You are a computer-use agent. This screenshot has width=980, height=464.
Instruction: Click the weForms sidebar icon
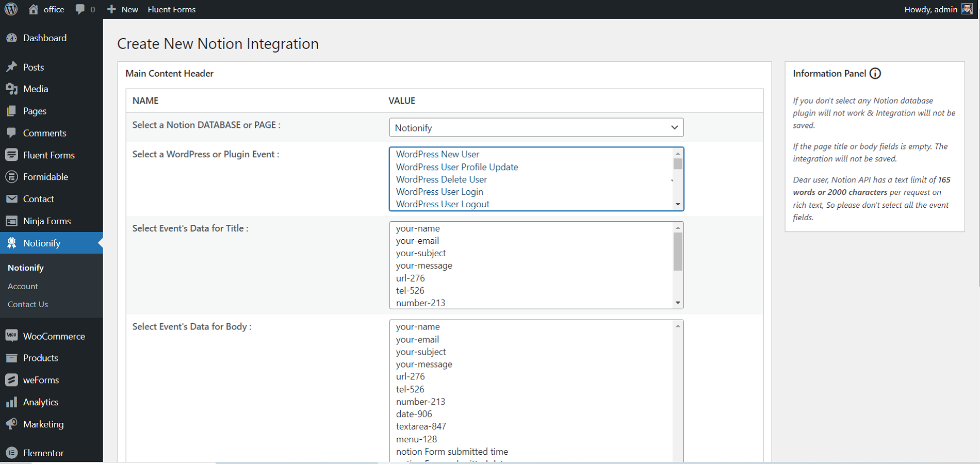[11, 380]
